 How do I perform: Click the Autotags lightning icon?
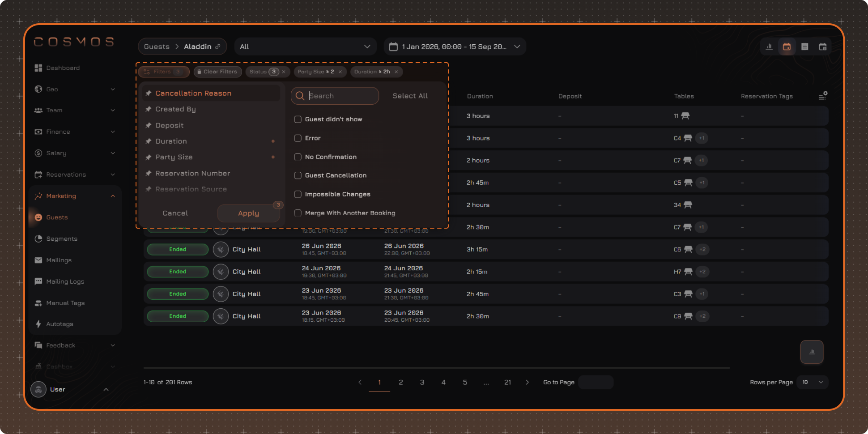click(x=38, y=324)
